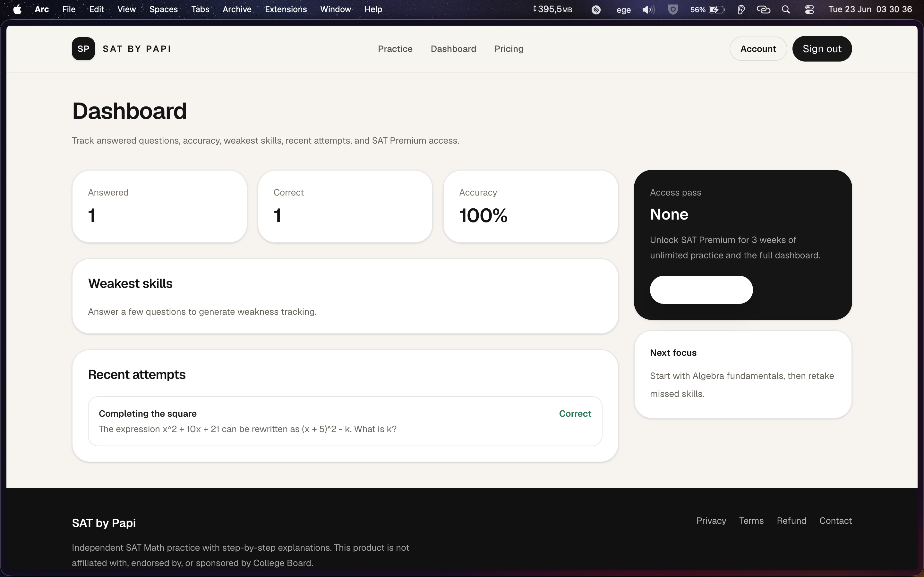This screenshot has width=924, height=577.
Task: Open the Spaces menu
Action: pos(163,9)
